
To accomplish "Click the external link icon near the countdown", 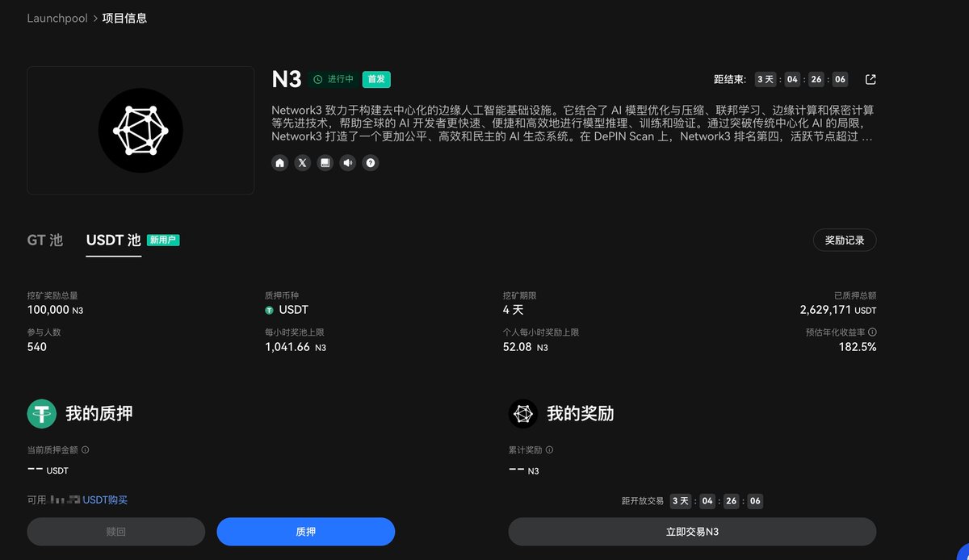I will pos(870,79).
